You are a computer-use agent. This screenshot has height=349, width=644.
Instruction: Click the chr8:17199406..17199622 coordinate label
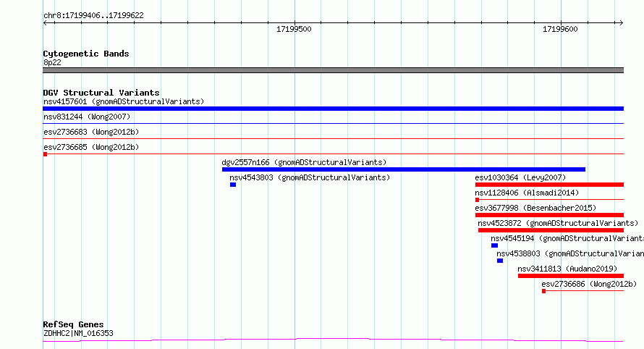click(x=93, y=16)
